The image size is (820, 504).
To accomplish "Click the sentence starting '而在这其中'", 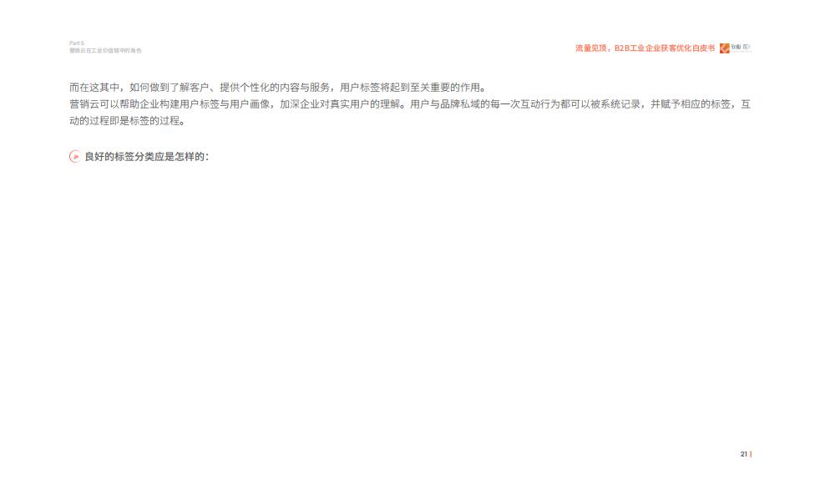I will [x=277, y=88].
